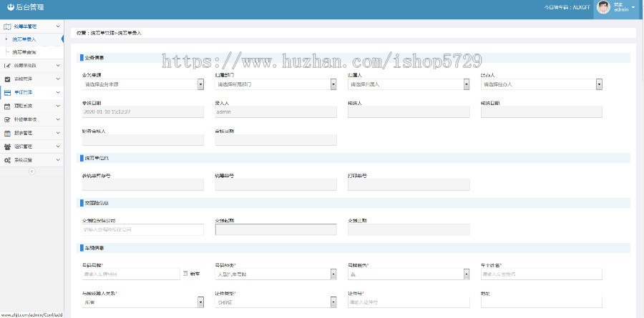644x318 pixels.
Task: Click the 审核管理 checked-box icon
Action: (7, 79)
